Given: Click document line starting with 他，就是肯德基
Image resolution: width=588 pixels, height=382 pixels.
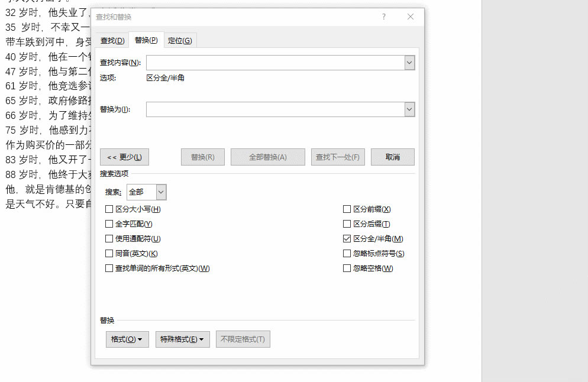Looking at the screenshot, I should click(x=48, y=189).
